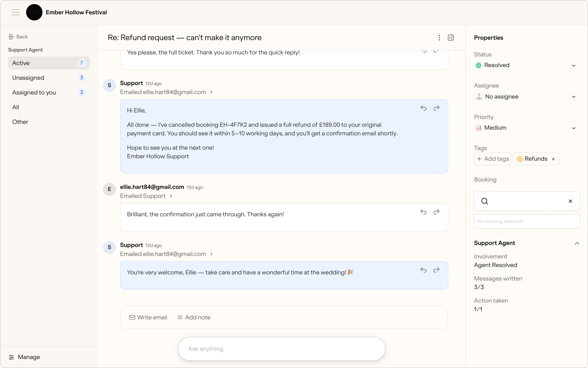Collapse the Support Agent section
This screenshot has width=588, height=368.
[577, 243]
